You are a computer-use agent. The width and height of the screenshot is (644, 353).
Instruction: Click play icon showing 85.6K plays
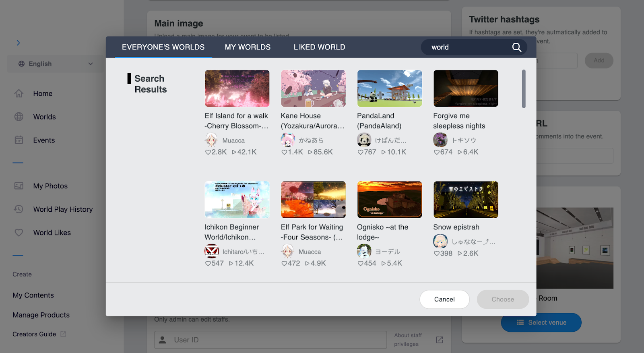[x=310, y=152]
